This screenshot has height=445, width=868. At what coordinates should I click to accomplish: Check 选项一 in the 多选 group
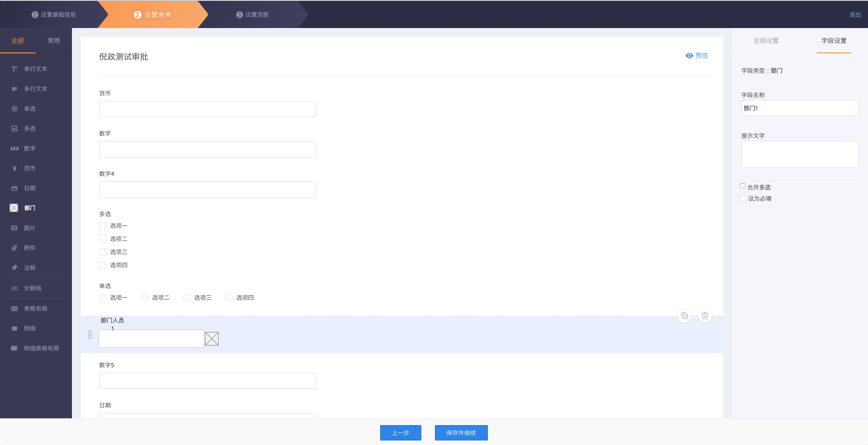[103, 226]
